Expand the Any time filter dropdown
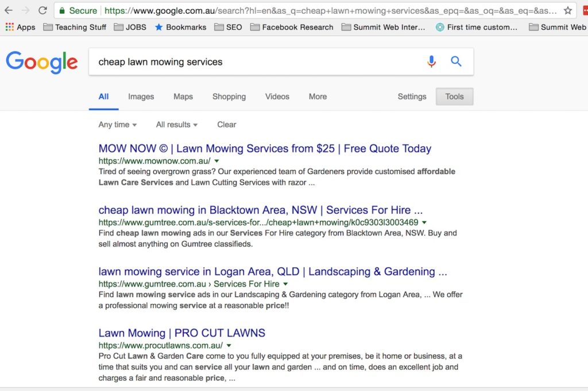This screenshot has width=588, height=391. (117, 125)
